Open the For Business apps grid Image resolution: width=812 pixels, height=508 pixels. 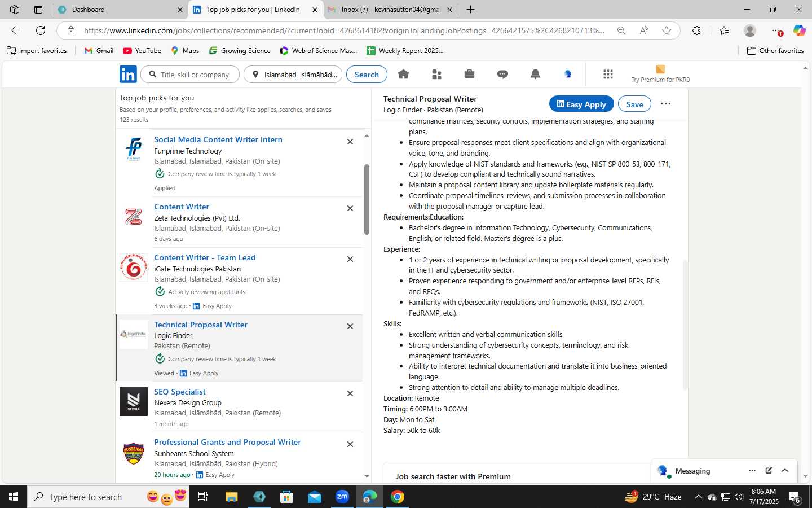point(608,74)
